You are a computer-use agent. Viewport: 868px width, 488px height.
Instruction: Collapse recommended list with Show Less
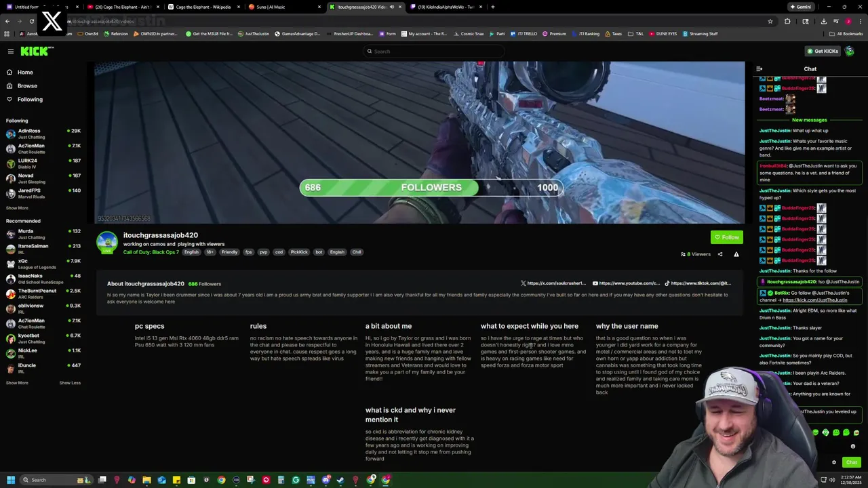[x=70, y=383]
